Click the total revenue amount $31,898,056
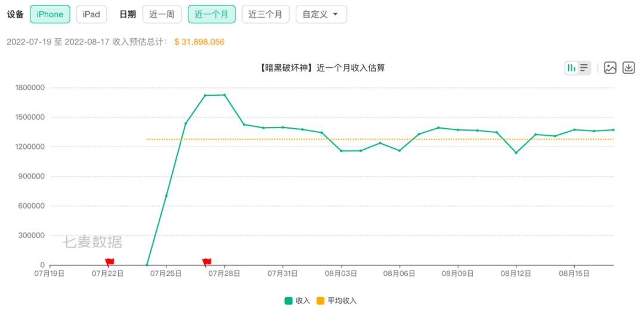 pyautogui.click(x=199, y=42)
